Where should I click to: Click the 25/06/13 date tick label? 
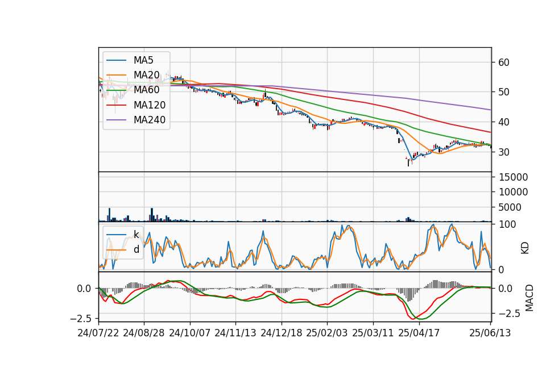click(490, 333)
